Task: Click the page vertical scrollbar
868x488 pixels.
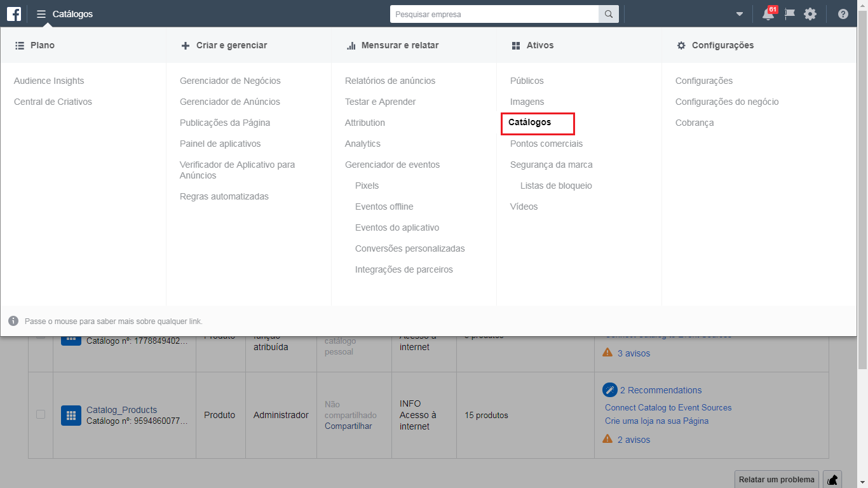Action: [x=862, y=191]
